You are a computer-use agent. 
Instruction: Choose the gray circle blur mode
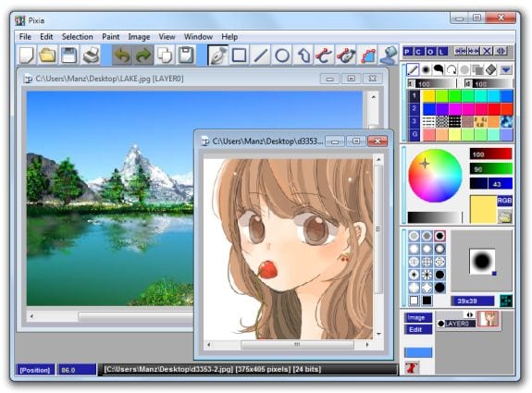(x=464, y=70)
